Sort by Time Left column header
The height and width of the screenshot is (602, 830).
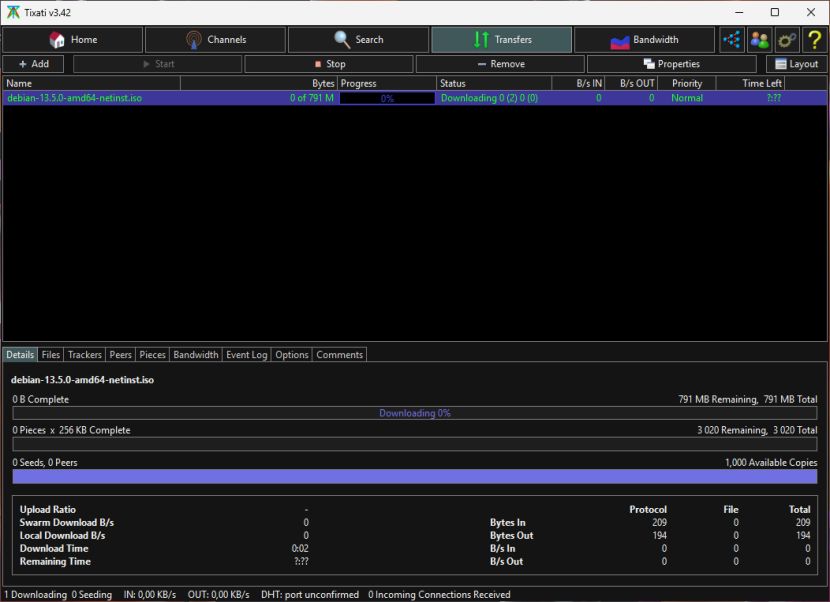click(750, 83)
